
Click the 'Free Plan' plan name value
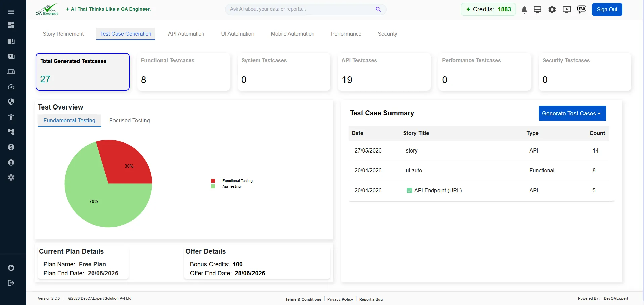pos(92,264)
